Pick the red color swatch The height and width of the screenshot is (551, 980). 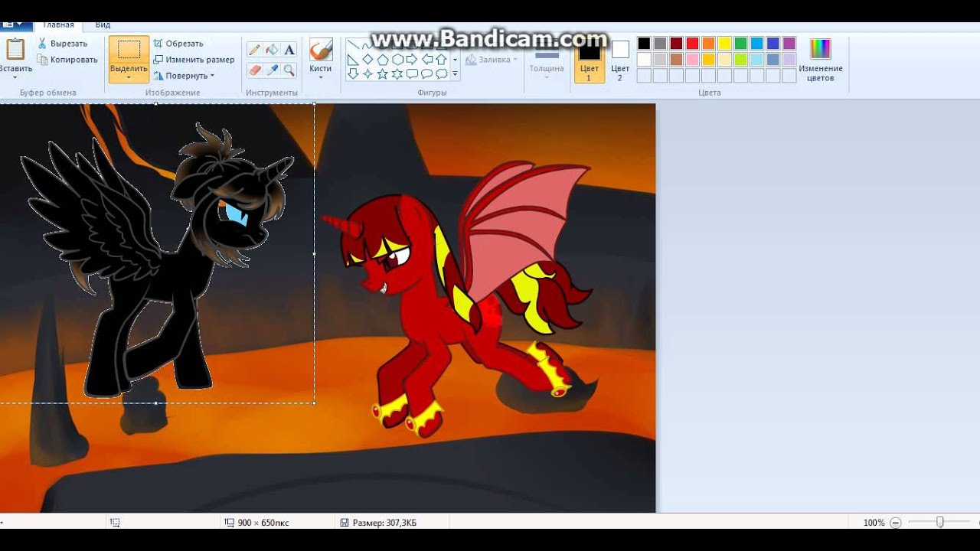[x=692, y=44]
